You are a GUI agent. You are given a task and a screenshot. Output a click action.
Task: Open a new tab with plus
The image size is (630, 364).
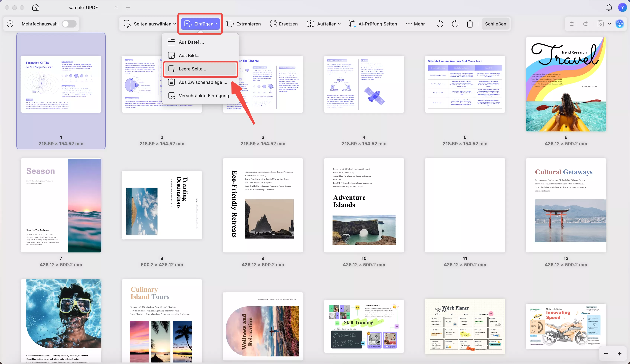tap(128, 7)
